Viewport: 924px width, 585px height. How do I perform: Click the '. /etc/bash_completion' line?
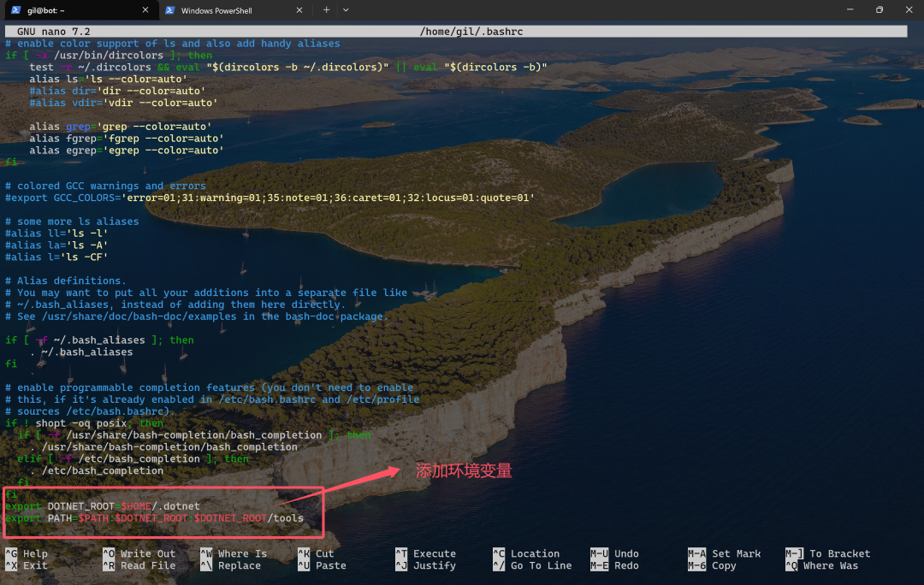point(97,470)
